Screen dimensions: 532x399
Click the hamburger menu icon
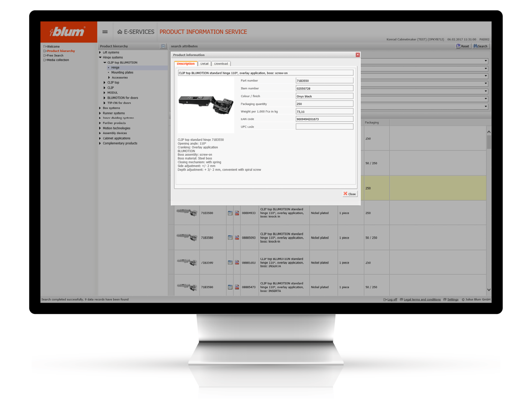click(x=105, y=32)
